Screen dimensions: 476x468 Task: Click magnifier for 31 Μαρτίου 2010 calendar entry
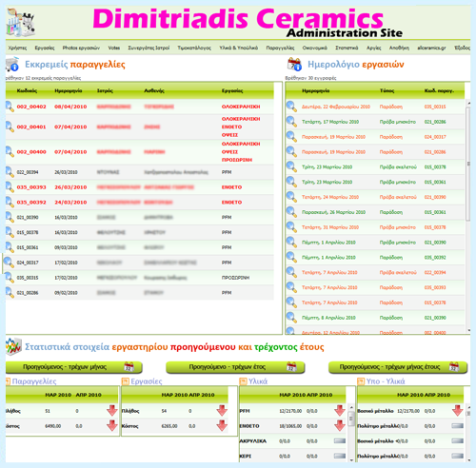click(x=291, y=227)
